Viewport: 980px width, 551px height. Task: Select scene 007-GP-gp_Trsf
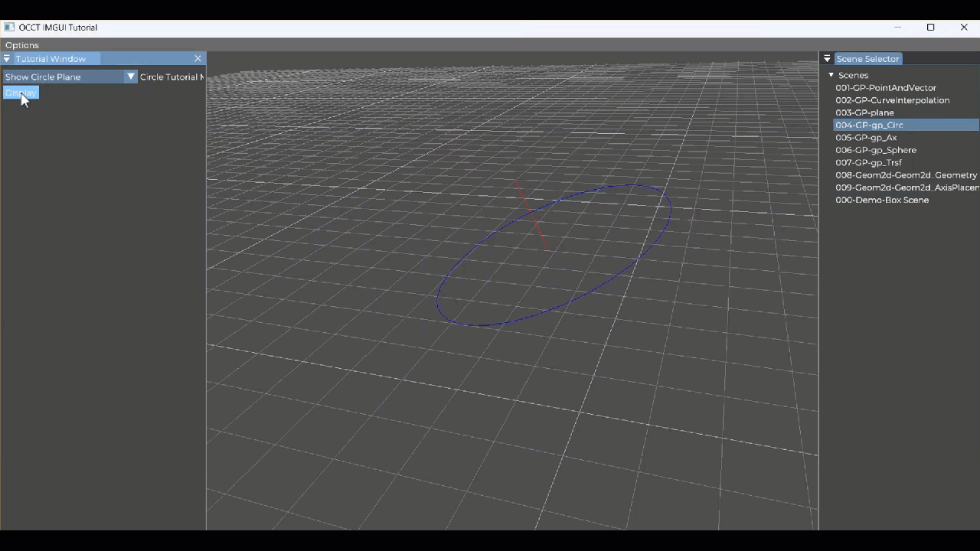[x=906, y=162]
